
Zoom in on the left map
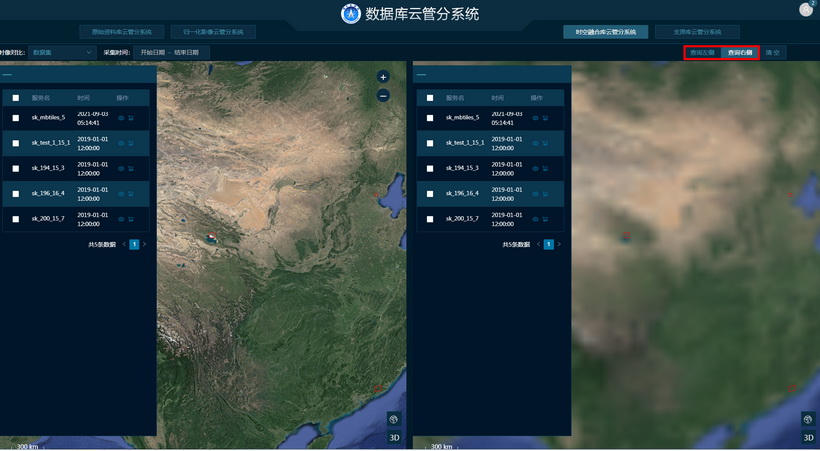[x=383, y=77]
